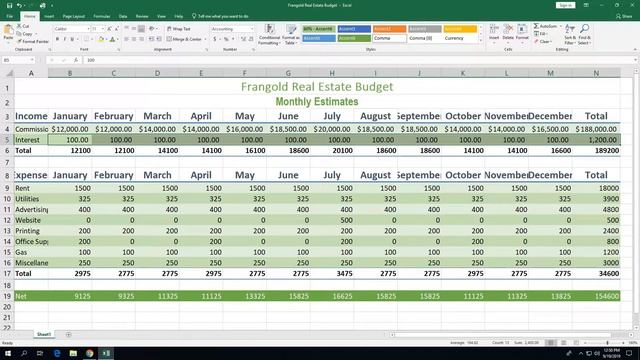This screenshot has width=640, height=360.
Task: Click the increase decimal icon
Action: [x=243, y=39]
